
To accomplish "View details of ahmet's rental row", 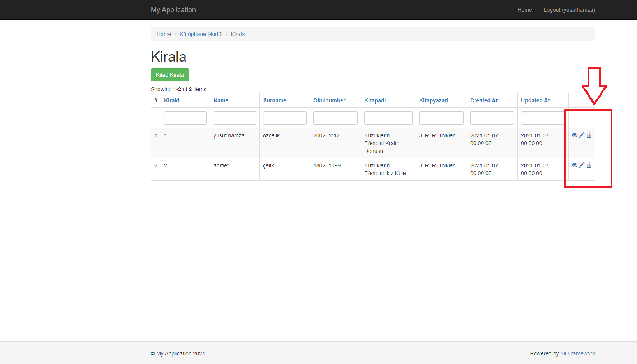I will click(574, 165).
